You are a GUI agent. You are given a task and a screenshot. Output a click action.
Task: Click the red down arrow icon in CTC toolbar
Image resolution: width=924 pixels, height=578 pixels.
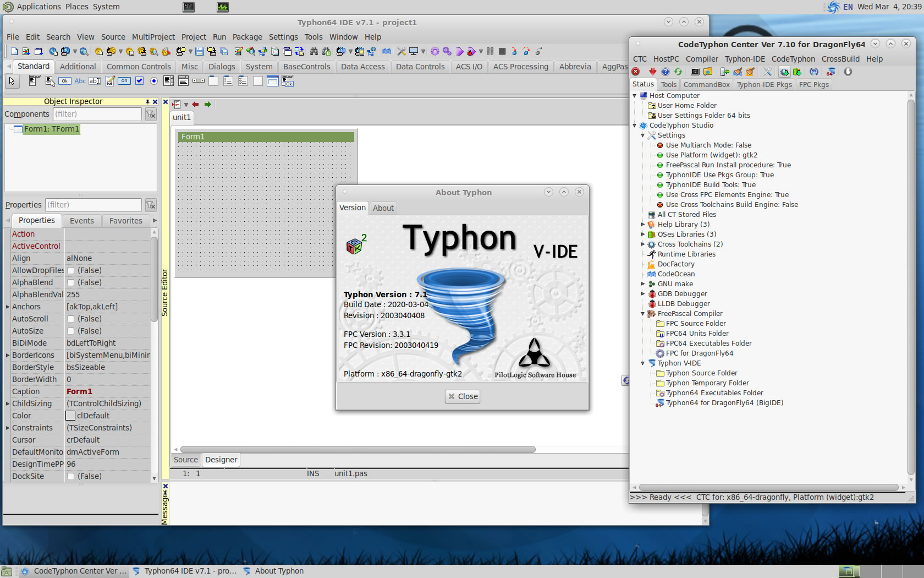pos(653,72)
